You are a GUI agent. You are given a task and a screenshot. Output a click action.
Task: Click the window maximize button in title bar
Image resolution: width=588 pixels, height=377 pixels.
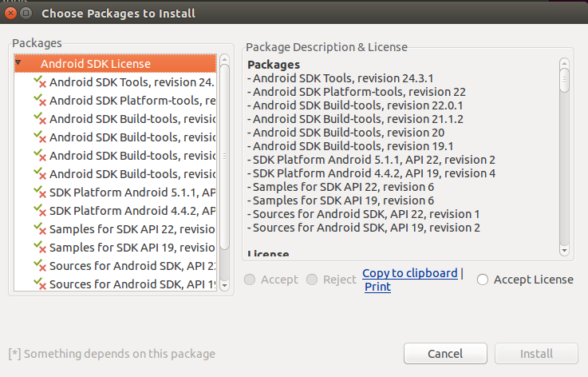[x=26, y=13]
